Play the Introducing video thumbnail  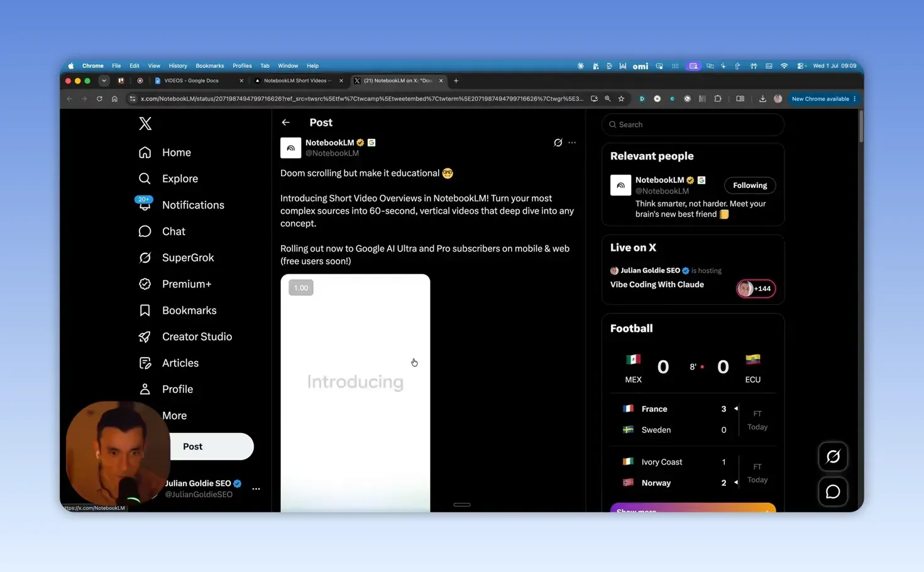click(355, 393)
